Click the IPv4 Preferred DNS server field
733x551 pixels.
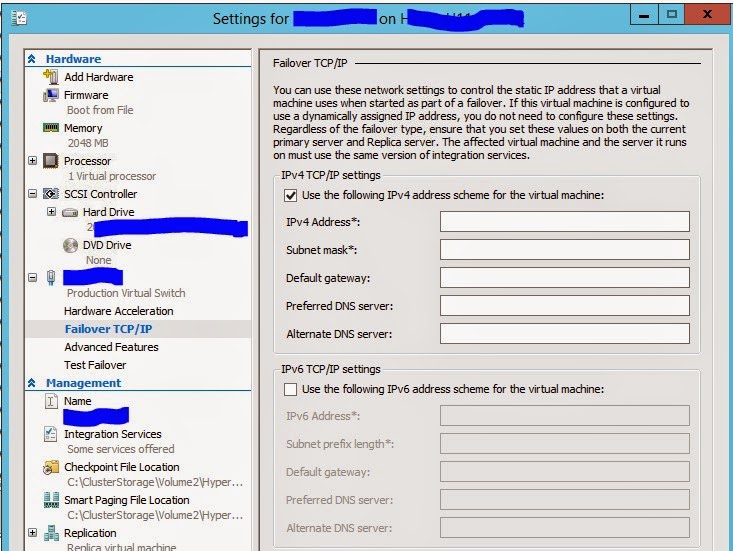565,306
